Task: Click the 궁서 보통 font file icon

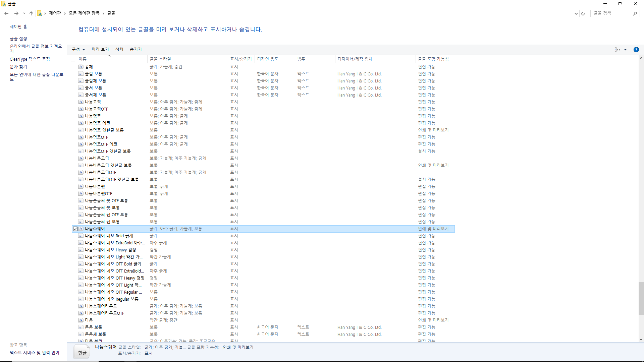Action: (81, 88)
